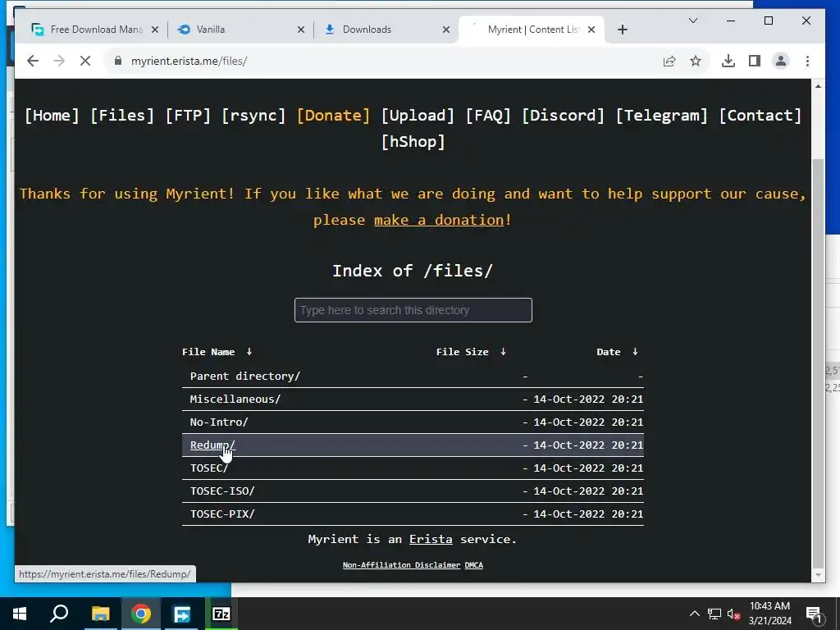Screen dimensions: 840x630
Task: Switch to the Free Download Manager tab
Action: click(95, 30)
